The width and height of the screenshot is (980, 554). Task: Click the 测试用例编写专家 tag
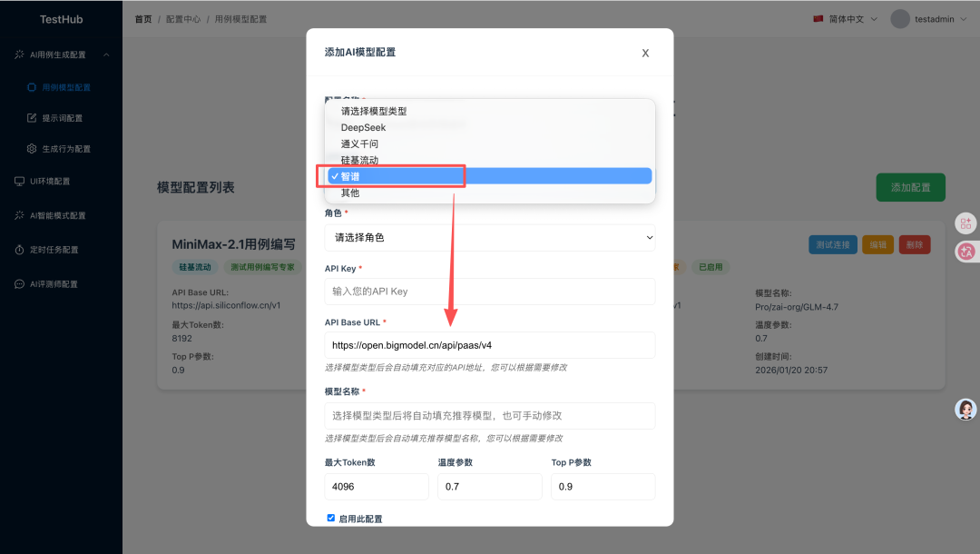[x=262, y=267]
